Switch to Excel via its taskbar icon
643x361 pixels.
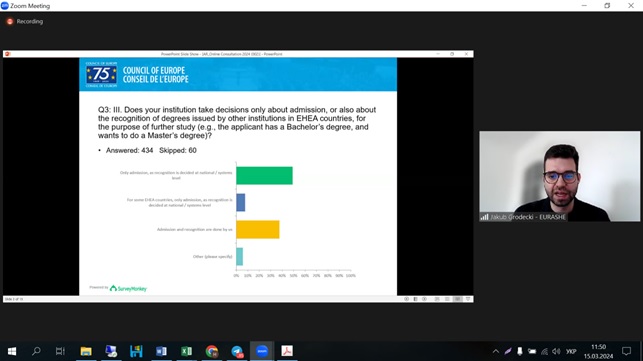click(187, 351)
